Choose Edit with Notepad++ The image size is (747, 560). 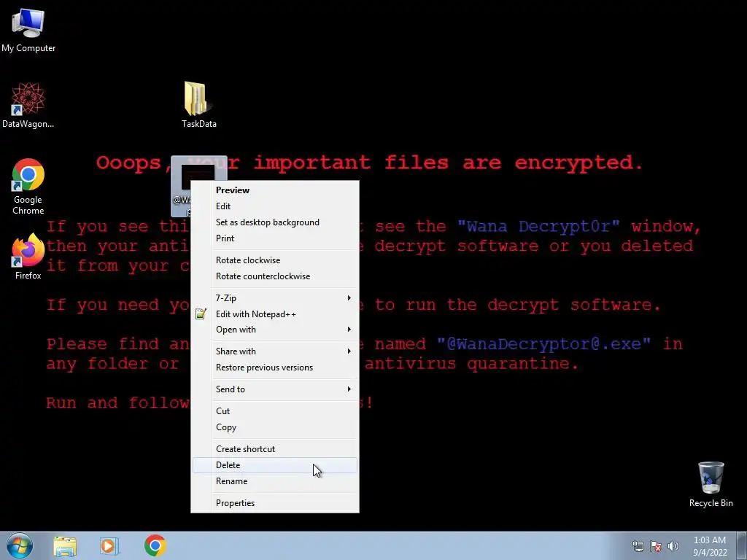point(275,314)
